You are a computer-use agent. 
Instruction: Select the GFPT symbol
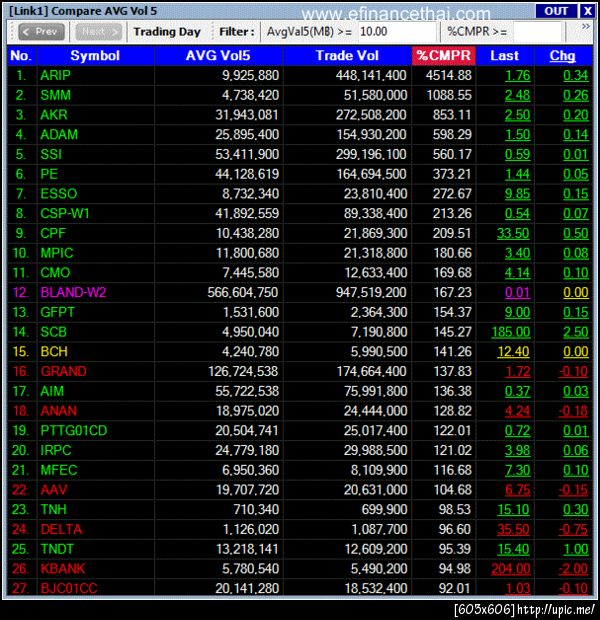pyautogui.click(x=57, y=312)
